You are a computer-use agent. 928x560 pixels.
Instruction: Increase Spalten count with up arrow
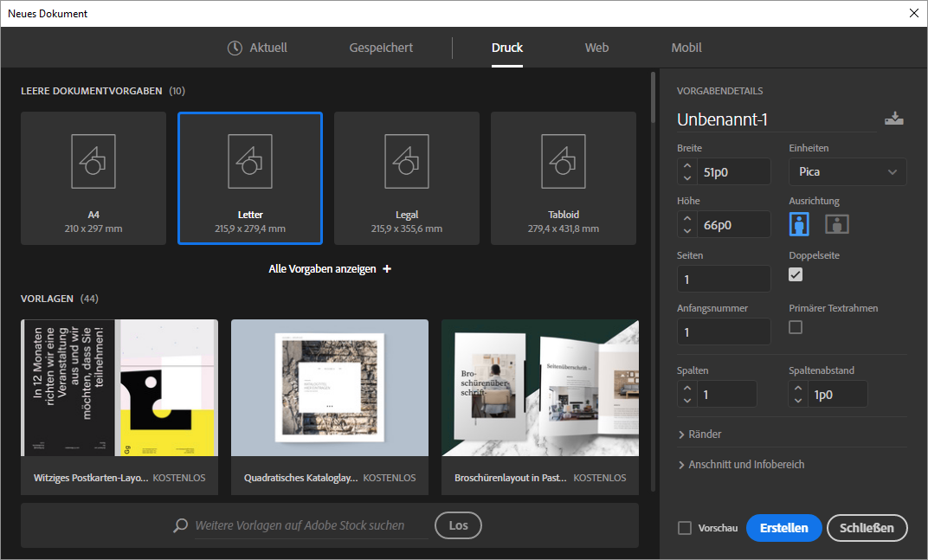tap(687, 389)
